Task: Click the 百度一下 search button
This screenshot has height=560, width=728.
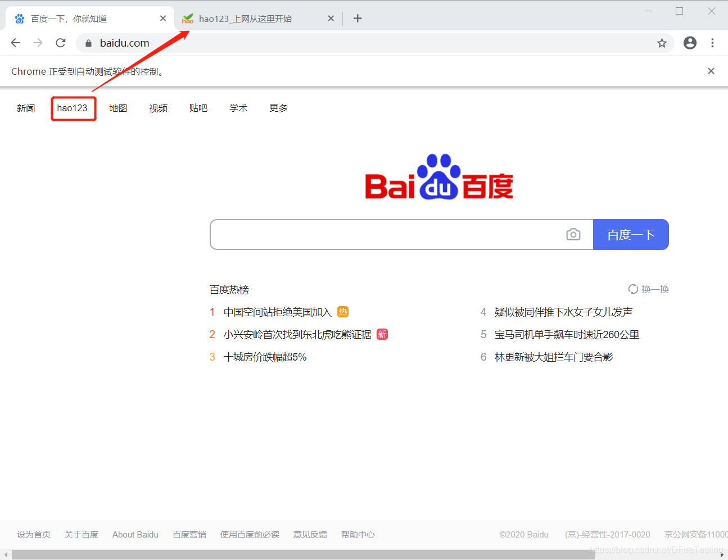Action: click(x=631, y=234)
